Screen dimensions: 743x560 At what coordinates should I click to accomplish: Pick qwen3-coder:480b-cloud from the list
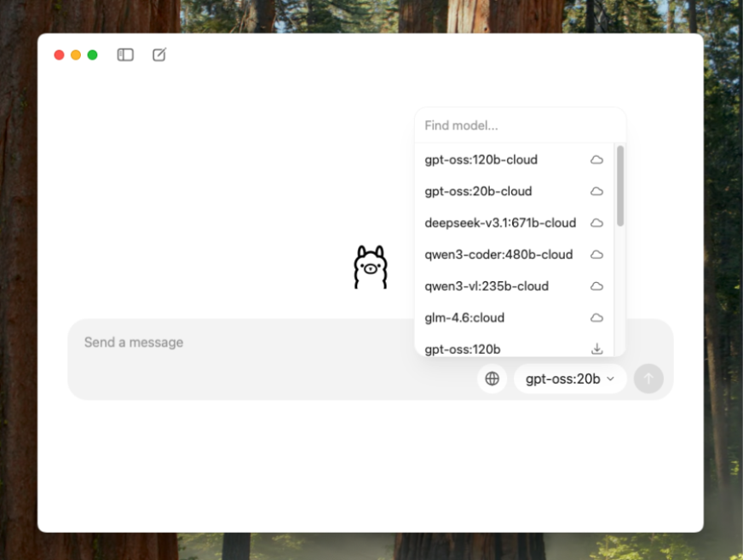498,254
